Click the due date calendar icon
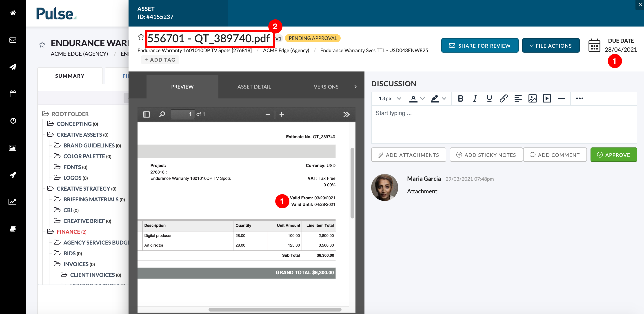Screen dimensions: 644x314 point(594,46)
